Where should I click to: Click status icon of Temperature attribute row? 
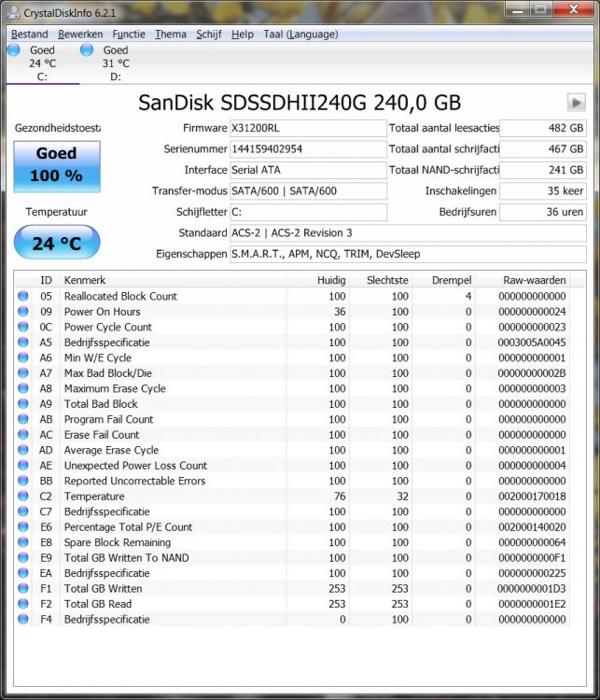tap(22, 496)
